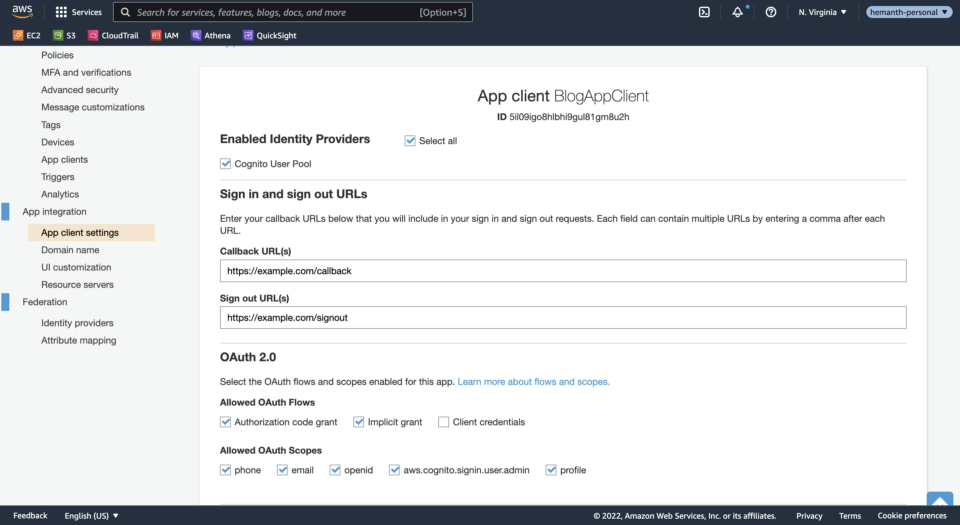Viewport: 960px width, 525px height.
Task: Open Resource servers page
Action: [77, 285]
